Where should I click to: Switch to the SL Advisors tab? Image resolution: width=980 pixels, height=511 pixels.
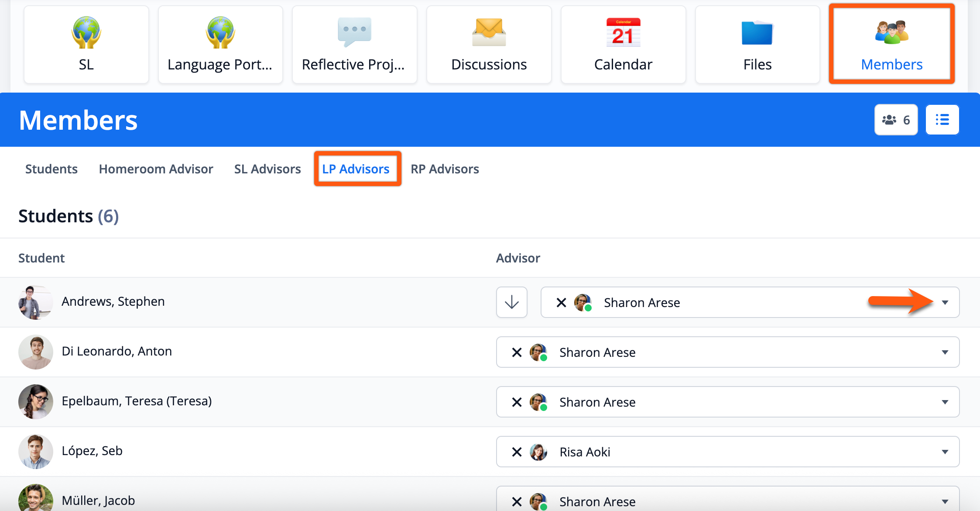267,169
